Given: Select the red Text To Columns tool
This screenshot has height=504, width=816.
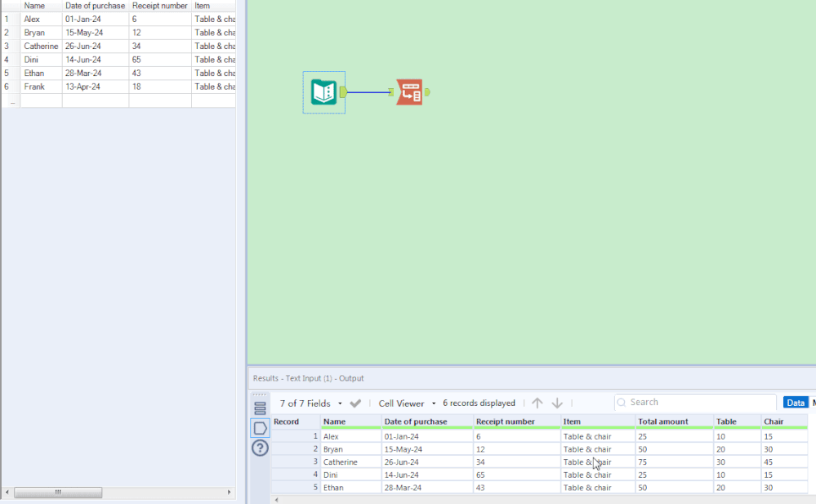Looking at the screenshot, I should 409,92.
